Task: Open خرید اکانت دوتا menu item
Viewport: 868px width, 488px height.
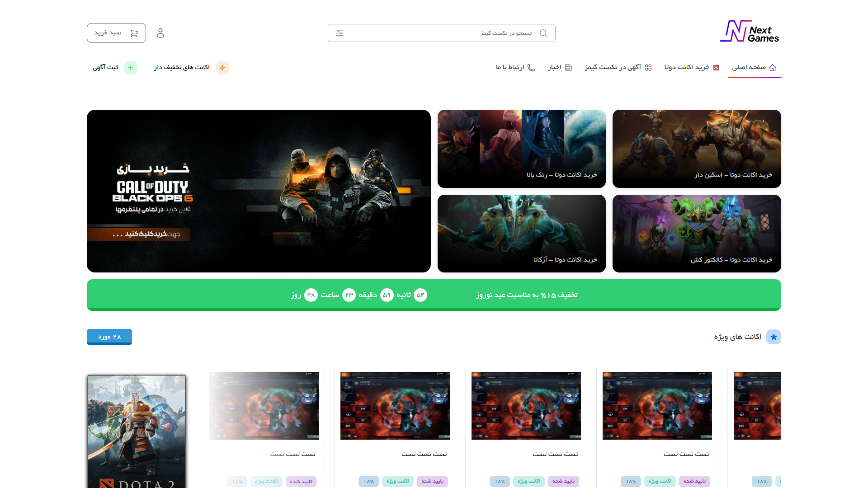Action: click(x=691, y=67)
